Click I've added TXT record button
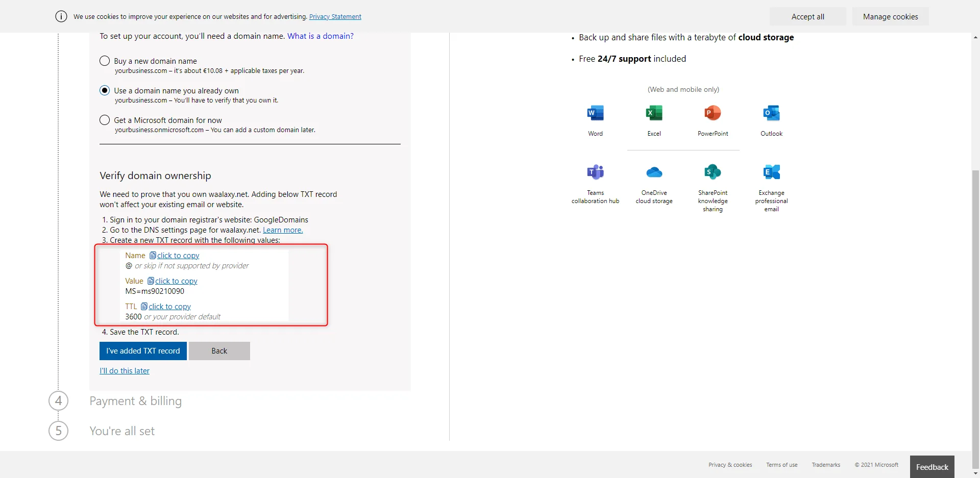 click(x=143, y=351)
